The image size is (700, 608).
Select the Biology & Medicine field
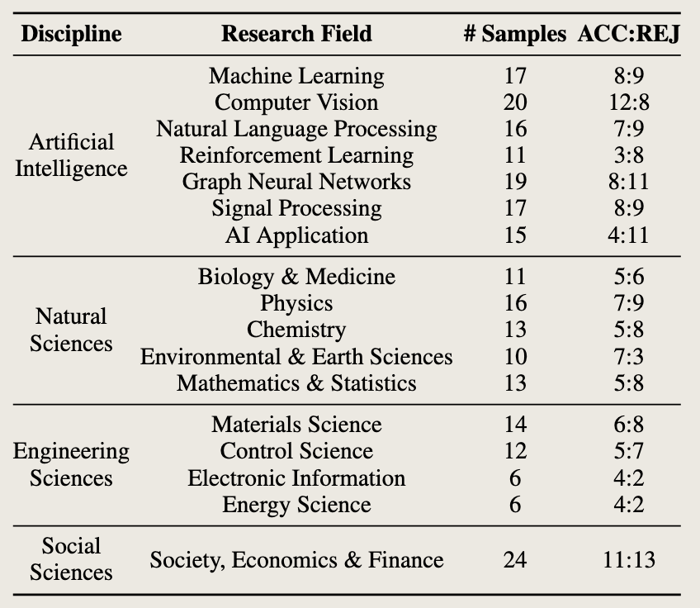point(296,277)
